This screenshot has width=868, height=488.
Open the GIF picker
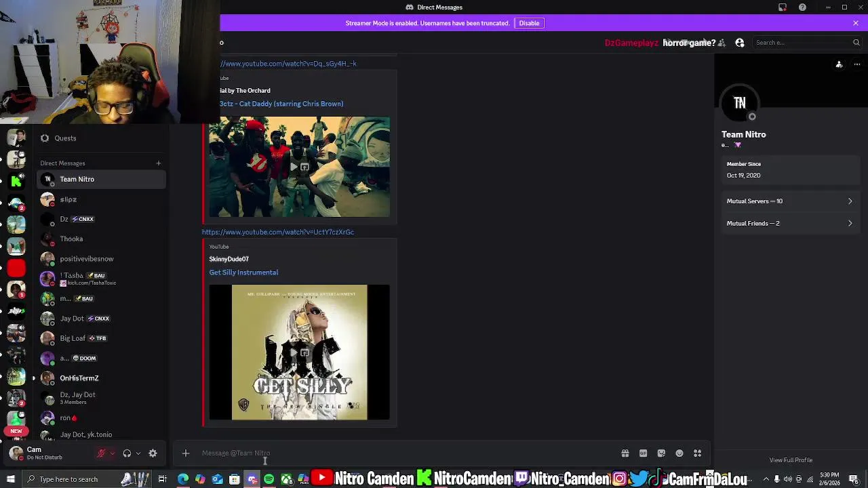coord(643,453)
